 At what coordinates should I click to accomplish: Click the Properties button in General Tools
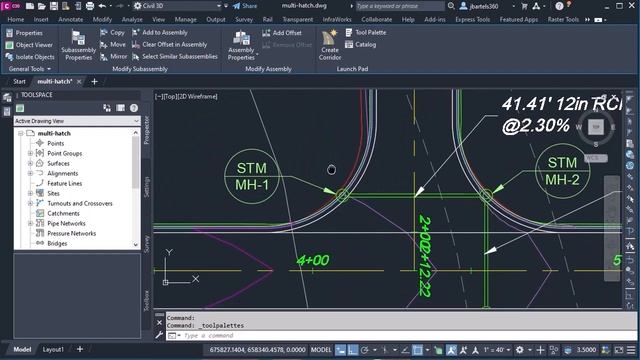point(24,33)
